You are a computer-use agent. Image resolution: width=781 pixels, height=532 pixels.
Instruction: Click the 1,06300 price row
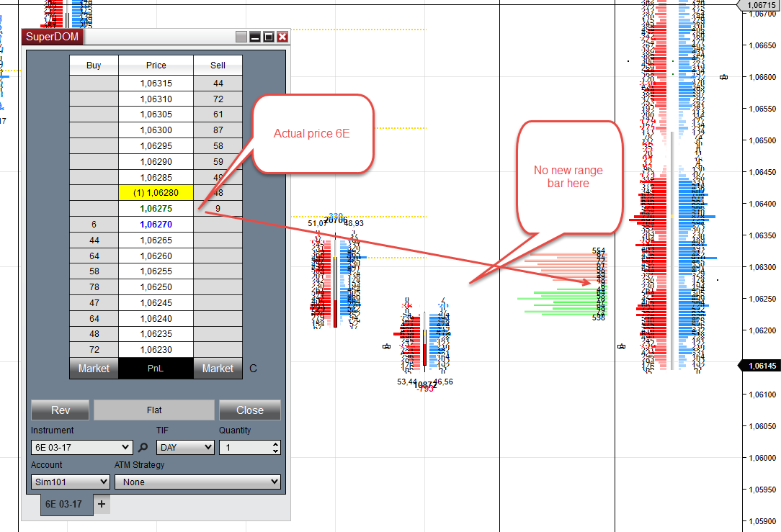(156, 130)
